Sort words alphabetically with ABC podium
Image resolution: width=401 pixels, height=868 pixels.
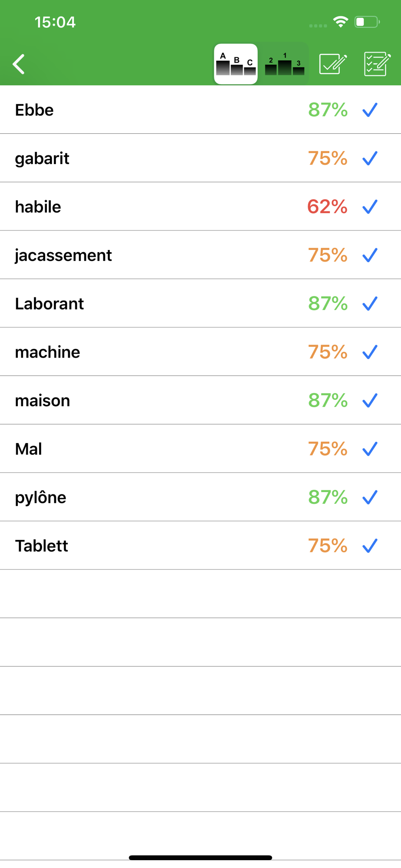pyautogui.click(x=236, y=64)
